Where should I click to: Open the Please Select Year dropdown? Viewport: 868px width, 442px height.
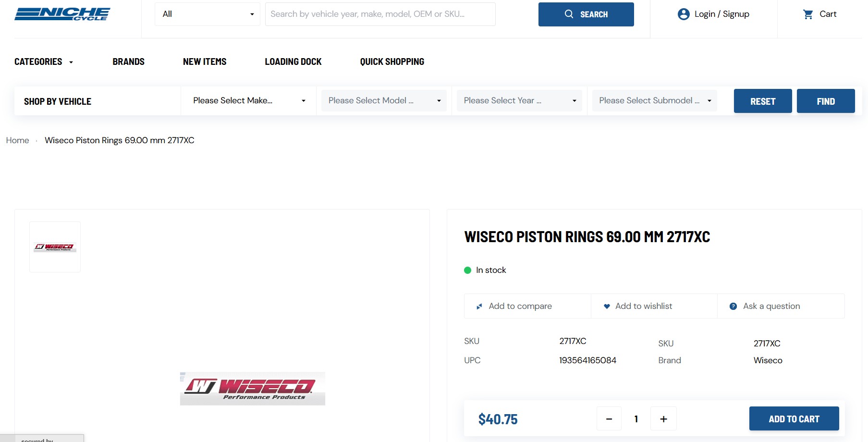[519, 101]
